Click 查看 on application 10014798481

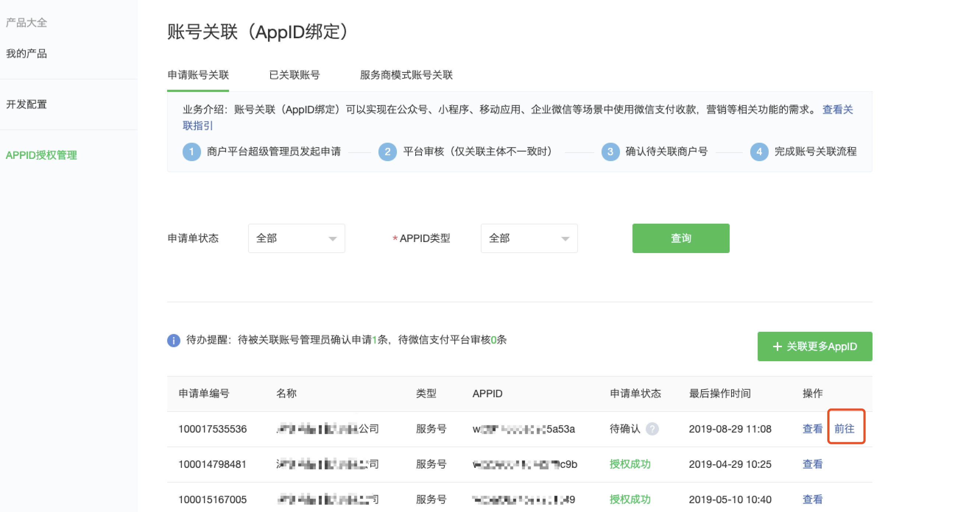click(x=812, y=464)
